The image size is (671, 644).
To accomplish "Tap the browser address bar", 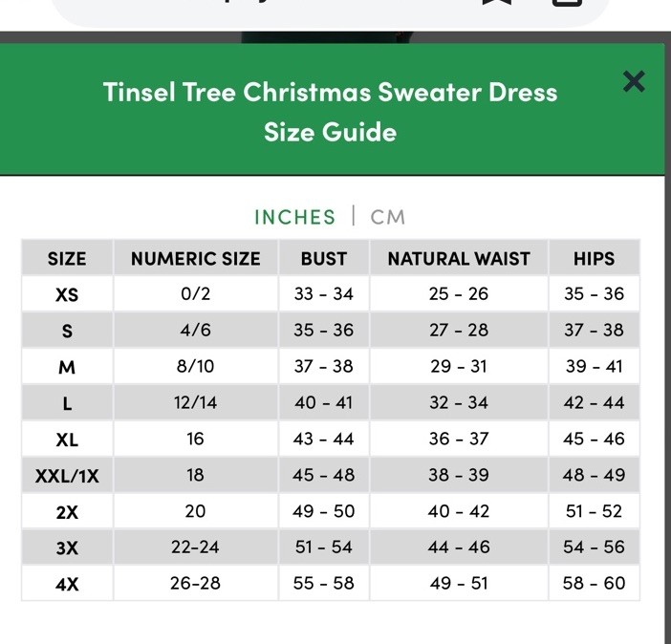I will point(330,9).
